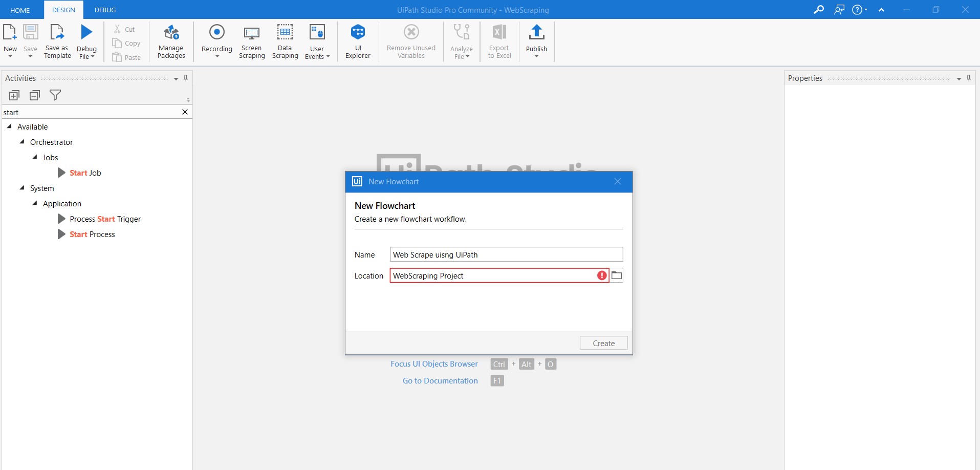Click the location error warning icon
This screenshot has height=470, width=980.
[x=602, y=275]
